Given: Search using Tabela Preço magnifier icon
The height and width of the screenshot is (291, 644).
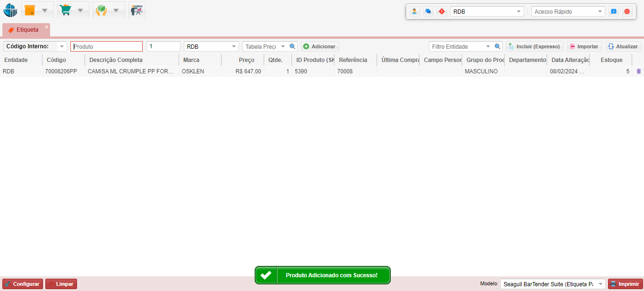Looking at the screenshot, I should pyautogui.click(x=292, y=46).
